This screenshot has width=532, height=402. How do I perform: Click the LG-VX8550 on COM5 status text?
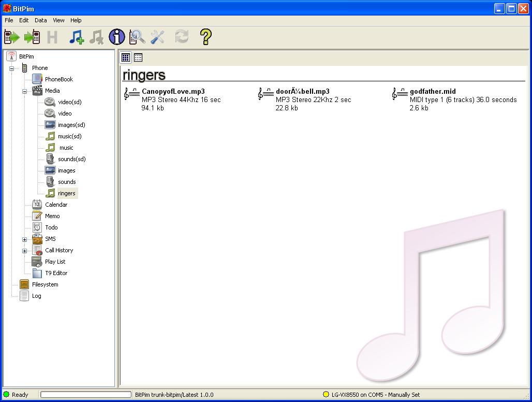click(376, 395)
